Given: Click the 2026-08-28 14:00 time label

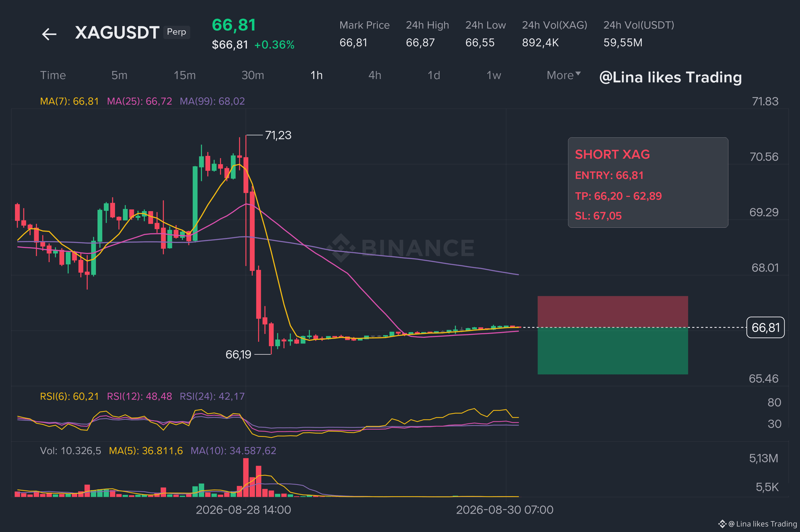Looking at the screenshot, I should [243, 510].
